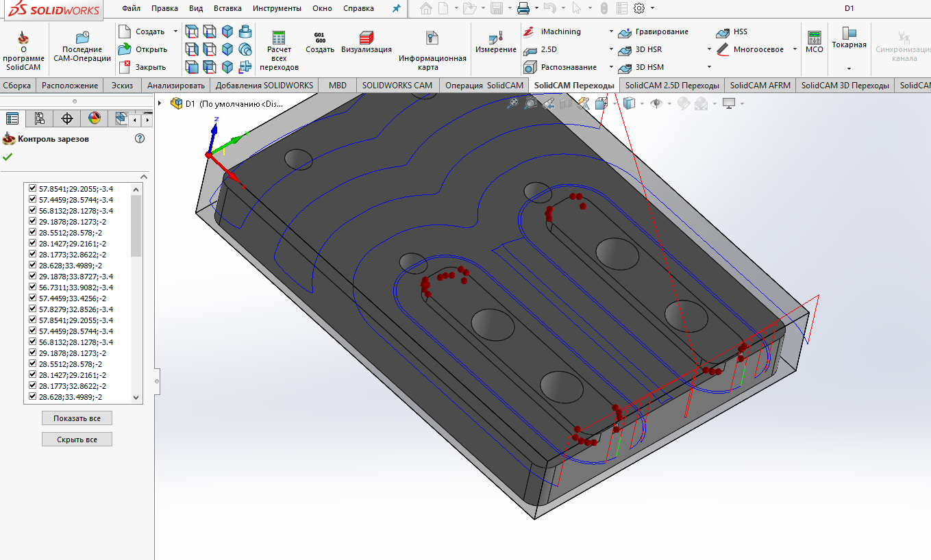The height and width of the screenshot is (560, 931).
Task: Select the Гравирование engraving operation
Action: coord(653,31)
